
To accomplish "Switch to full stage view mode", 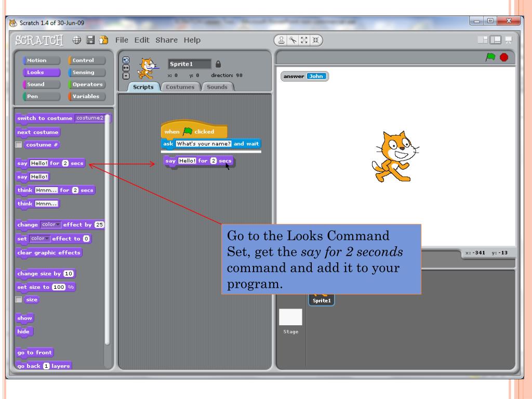I will tap(495, 40).
